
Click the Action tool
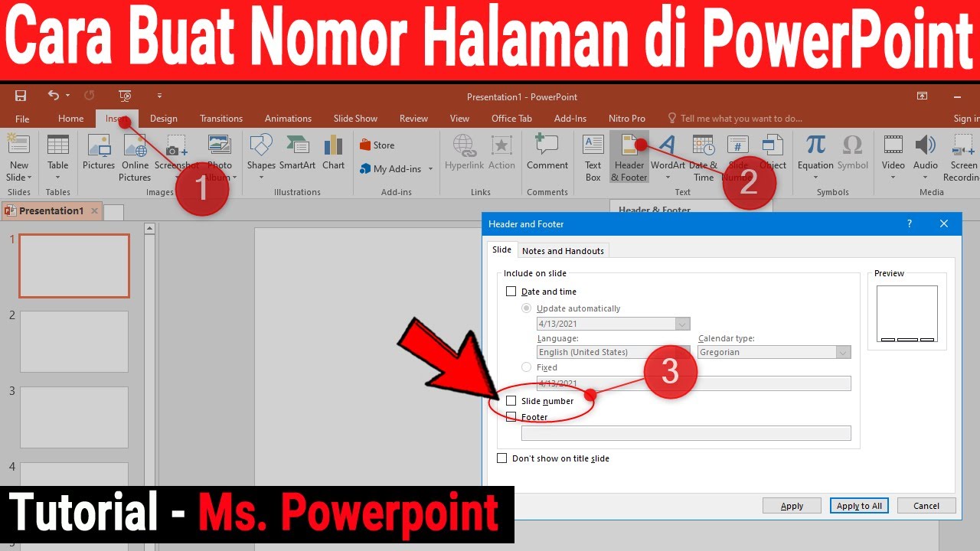tap(501, 152)
